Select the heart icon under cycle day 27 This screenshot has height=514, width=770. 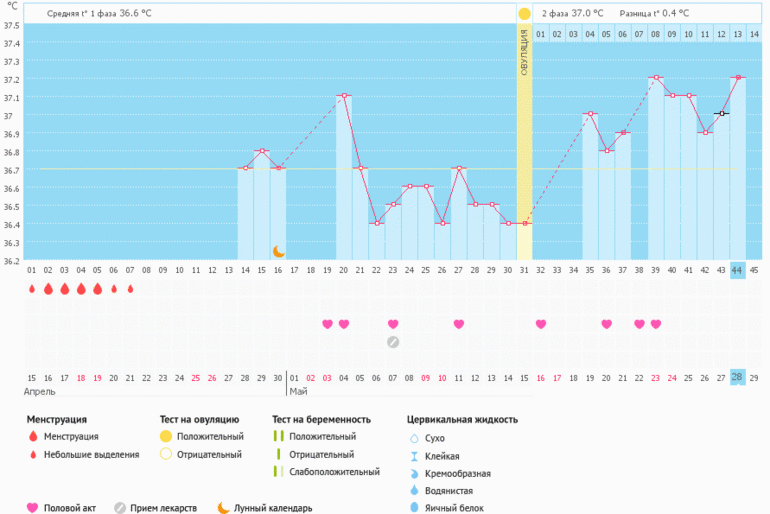point(458,324)
